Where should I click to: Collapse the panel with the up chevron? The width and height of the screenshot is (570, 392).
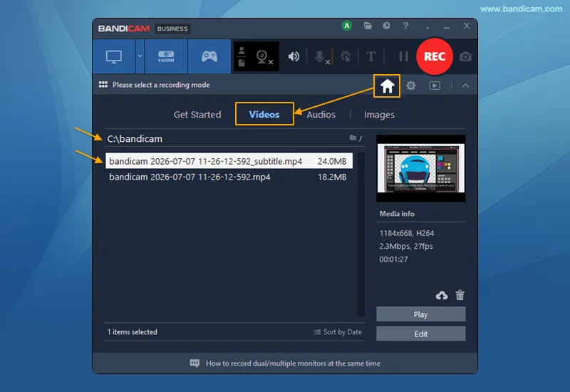coord(465,86)
